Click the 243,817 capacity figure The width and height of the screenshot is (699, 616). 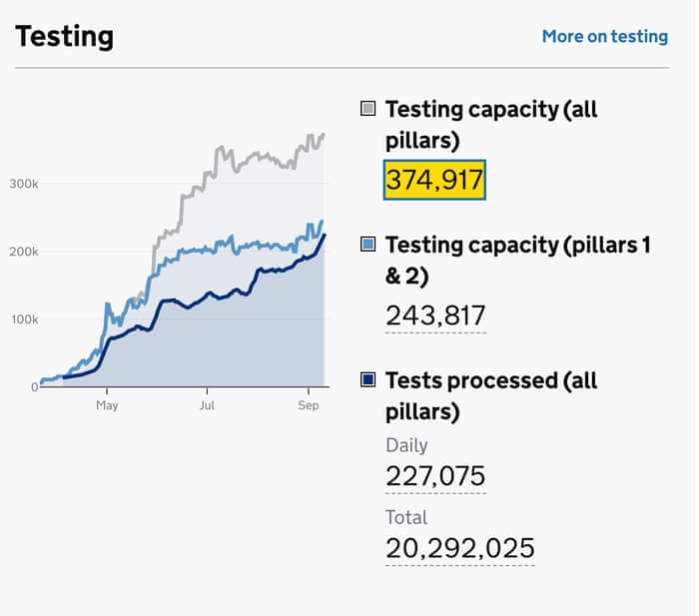[x=435, y=315]
